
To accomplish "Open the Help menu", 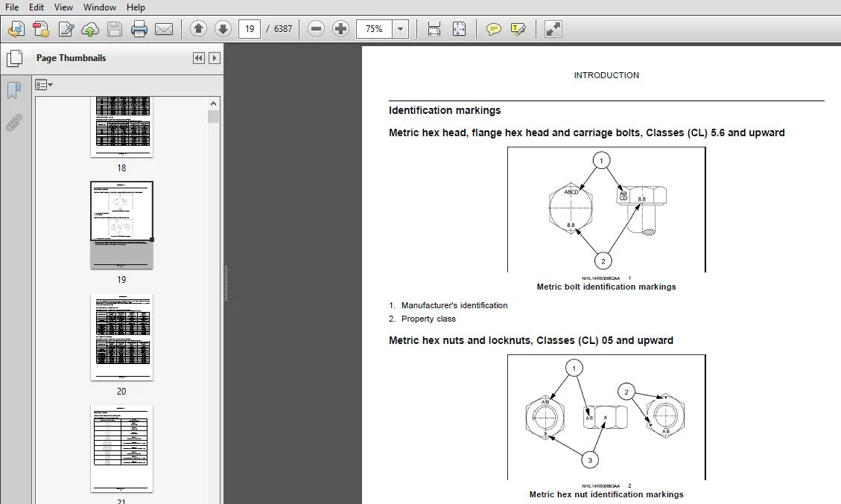I will 136,7.
